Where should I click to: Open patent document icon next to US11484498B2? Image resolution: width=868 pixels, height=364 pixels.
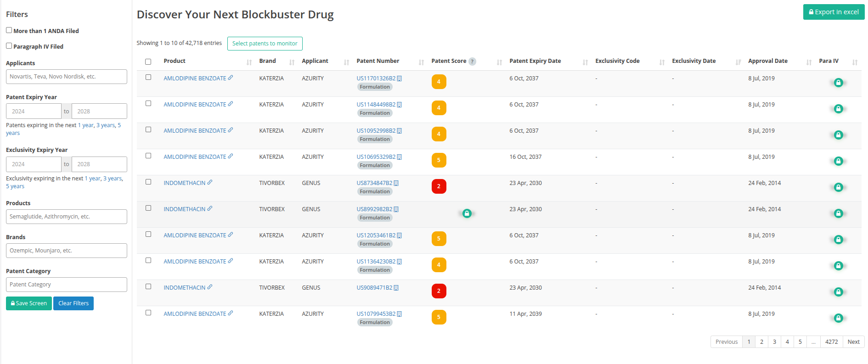click(x=399, y=105)
